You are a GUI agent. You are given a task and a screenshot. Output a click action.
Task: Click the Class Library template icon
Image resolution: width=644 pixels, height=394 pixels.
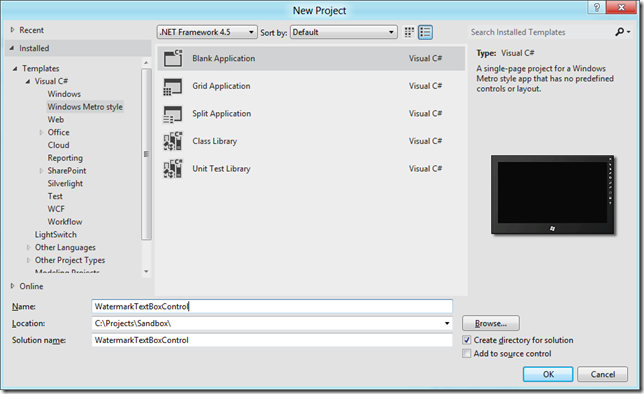tap(173, 141)
